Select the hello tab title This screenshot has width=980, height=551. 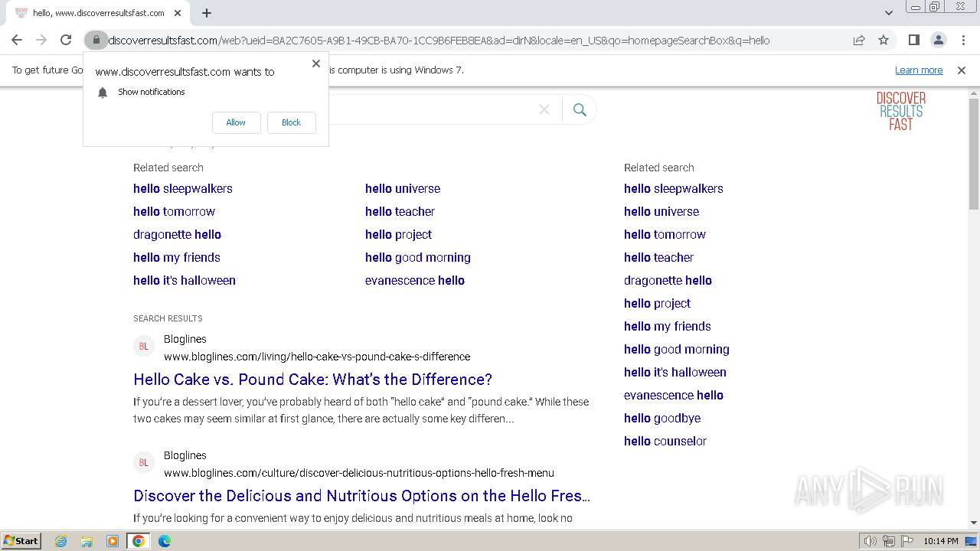[x=98, y=13]
